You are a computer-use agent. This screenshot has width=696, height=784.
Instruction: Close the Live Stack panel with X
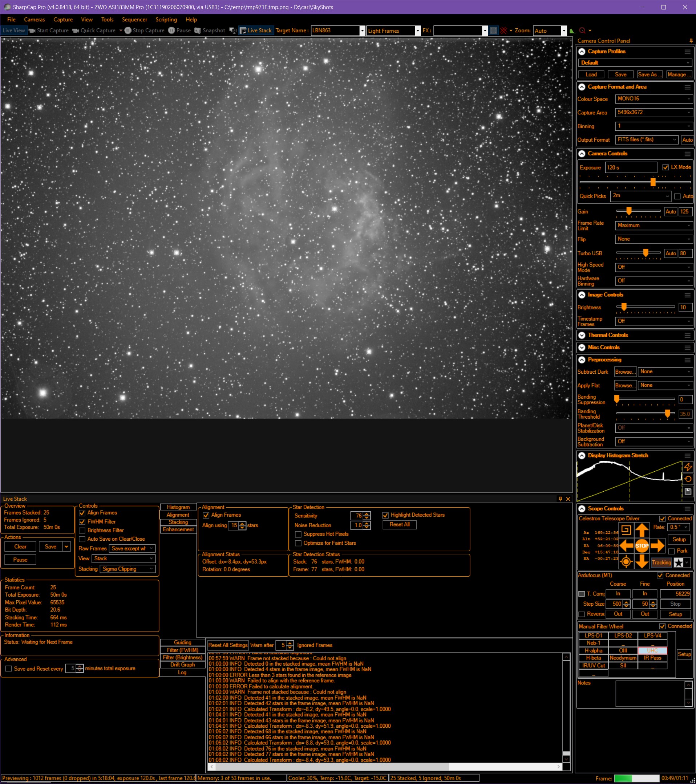coord(568,499)
